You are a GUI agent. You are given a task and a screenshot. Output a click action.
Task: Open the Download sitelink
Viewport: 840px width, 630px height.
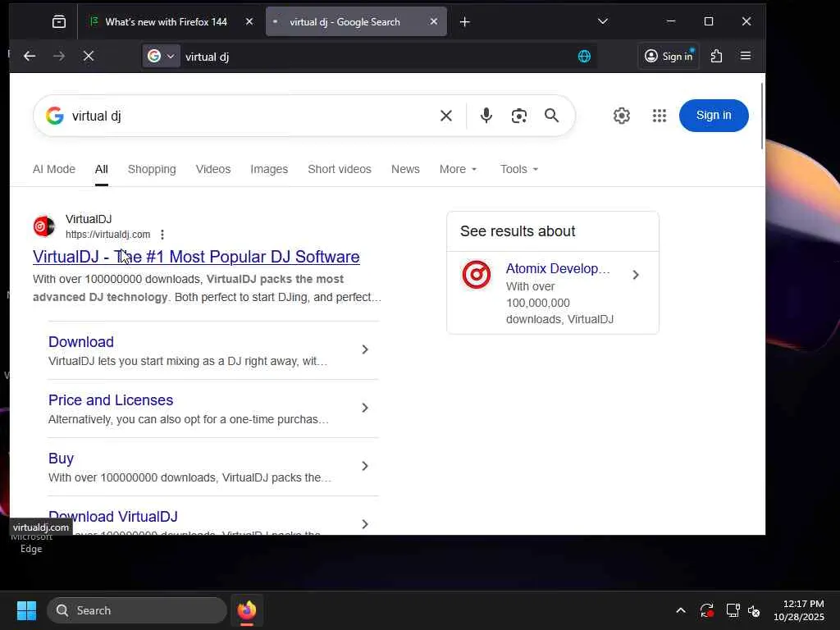click(81, 342)
